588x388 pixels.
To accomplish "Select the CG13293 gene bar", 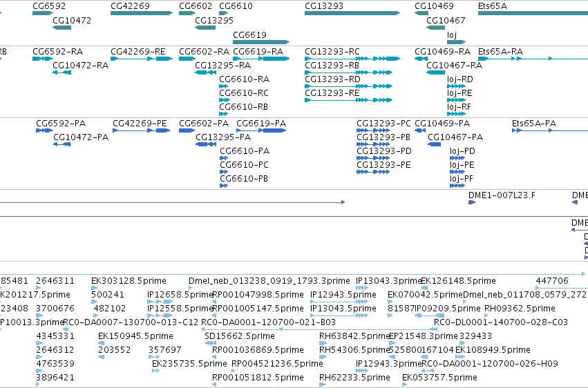I will tap(352, 13).
